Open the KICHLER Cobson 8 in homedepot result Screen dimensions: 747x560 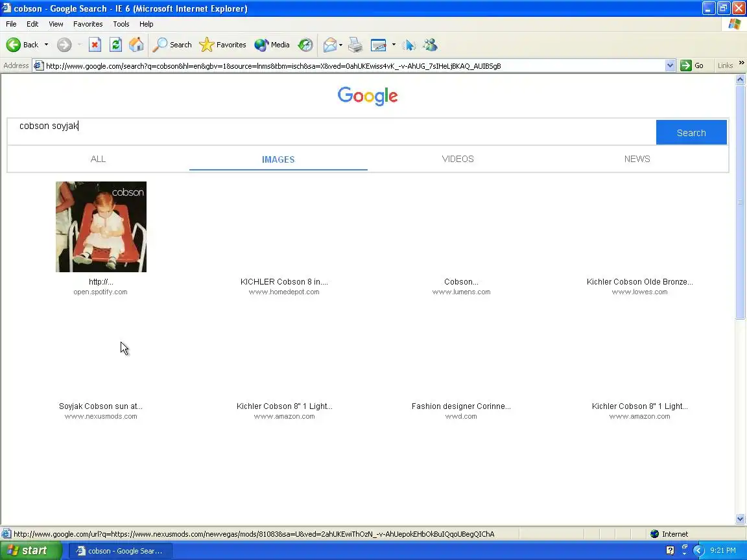[284, 282]
